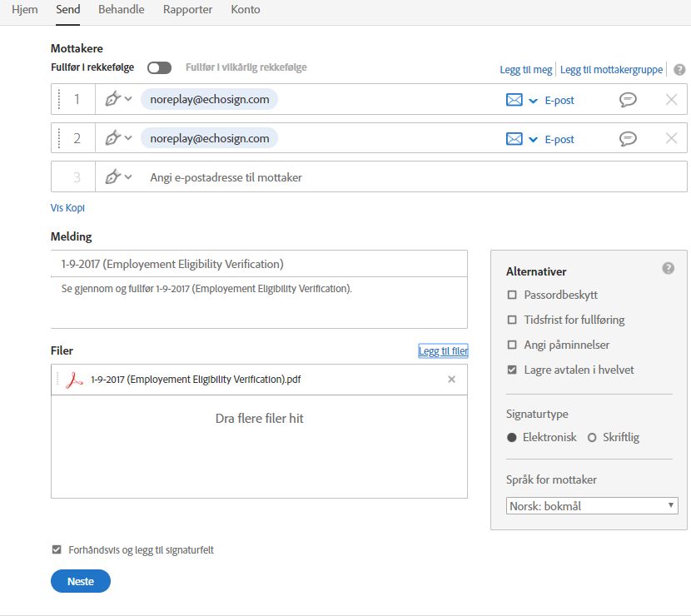Open the Norsk: bokmål language dropdown

pos(592,506)
